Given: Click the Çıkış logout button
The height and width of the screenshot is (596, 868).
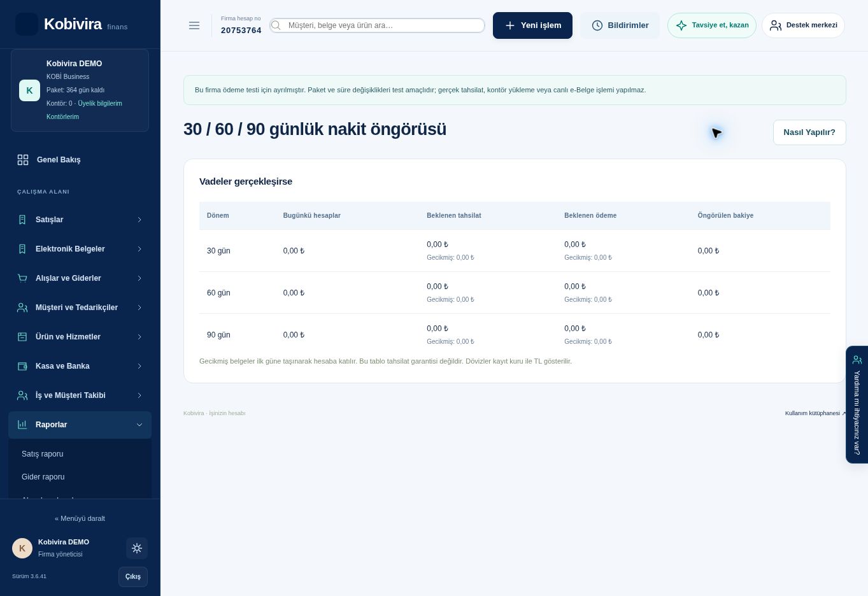Looking at the screenshot, I should 133,577.
